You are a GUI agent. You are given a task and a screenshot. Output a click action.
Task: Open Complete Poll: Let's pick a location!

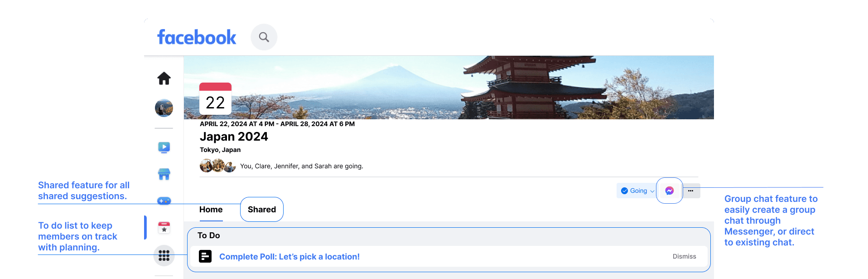coord(289,257)
